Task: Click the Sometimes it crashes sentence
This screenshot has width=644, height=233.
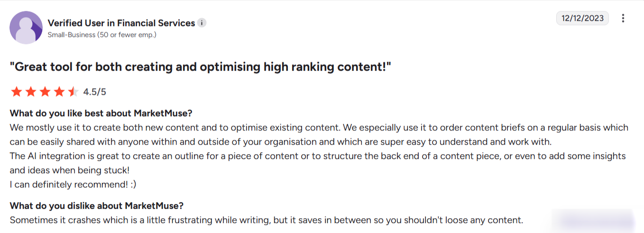Action: [x=266, y=220]
